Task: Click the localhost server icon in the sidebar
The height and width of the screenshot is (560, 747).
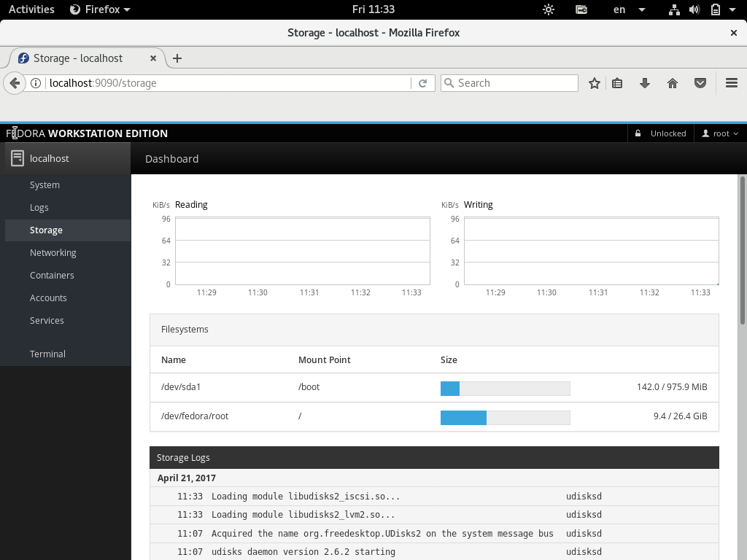Action: [x=18, y=158]
